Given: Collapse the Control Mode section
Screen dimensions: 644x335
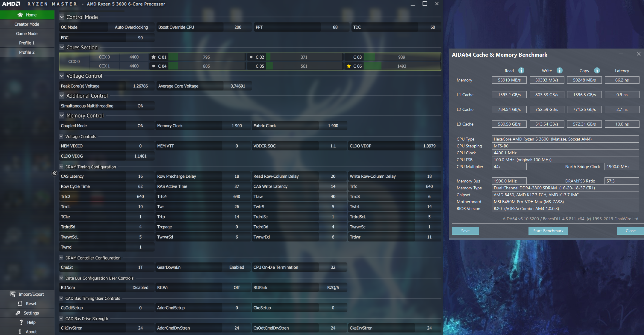Looking at the screenshot, I should click(x=62, y=17).
